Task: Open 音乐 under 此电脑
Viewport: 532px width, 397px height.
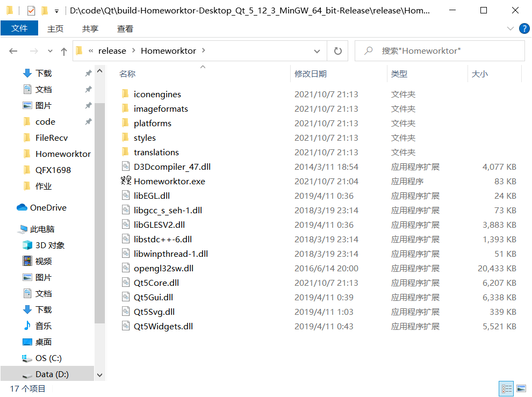Action: click(x=44, y=326)
